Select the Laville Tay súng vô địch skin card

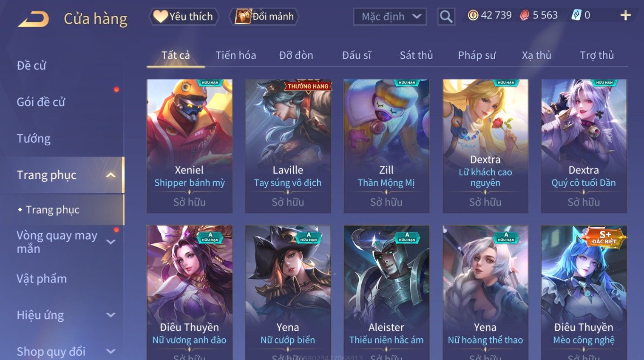pyautogui.click(x=288, y=146)
